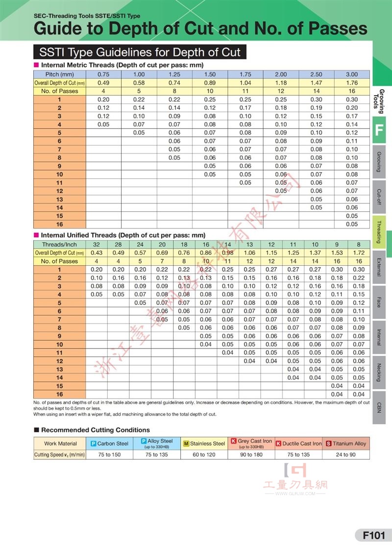
Task: Click the red K icon beside Ductile Cast Iron
Action: tap(279, 443)
